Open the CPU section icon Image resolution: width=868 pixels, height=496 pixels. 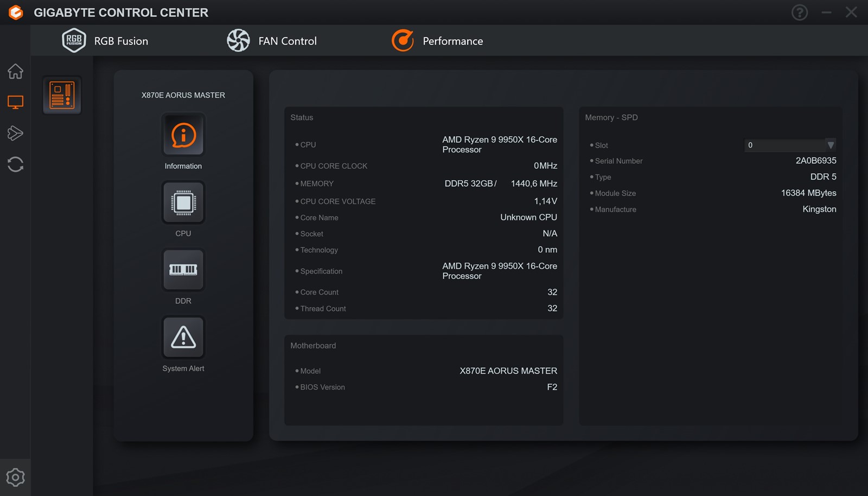point(183,202)
